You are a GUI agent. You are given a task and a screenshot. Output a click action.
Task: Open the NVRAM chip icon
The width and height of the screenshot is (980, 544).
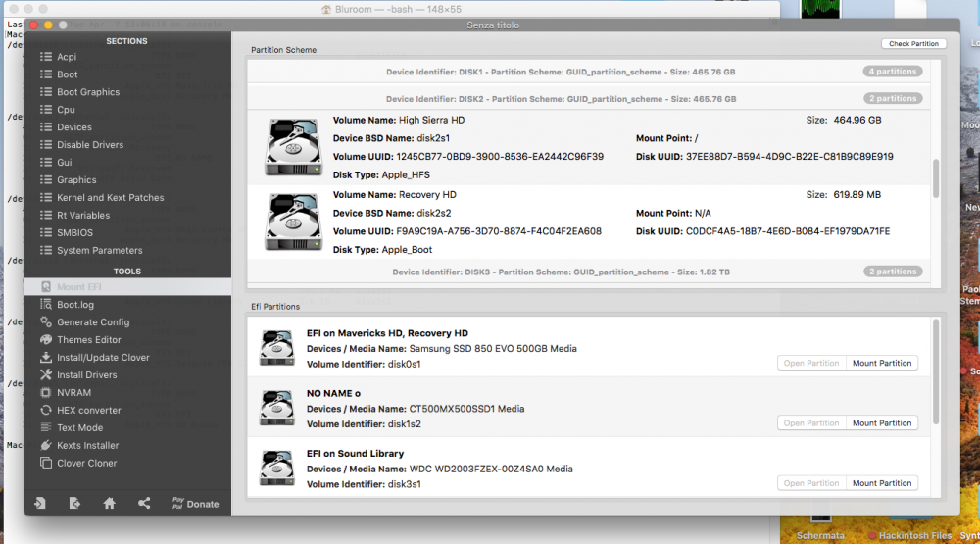[x=46, y=393]
